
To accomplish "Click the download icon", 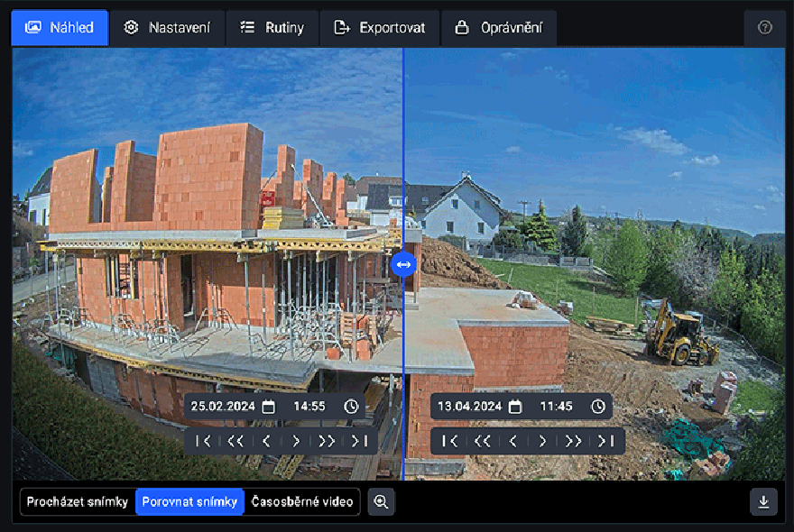I will [763, 501].
